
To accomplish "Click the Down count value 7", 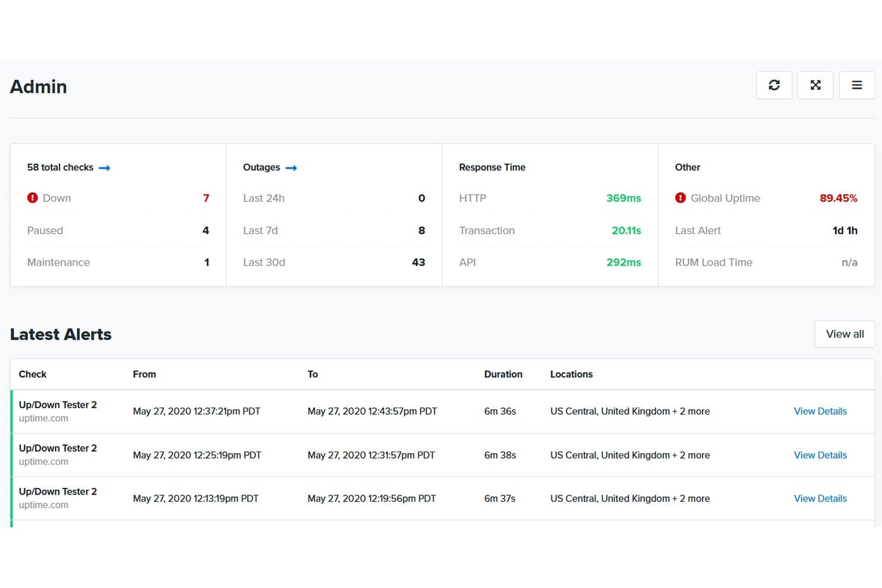I will 206,198.
